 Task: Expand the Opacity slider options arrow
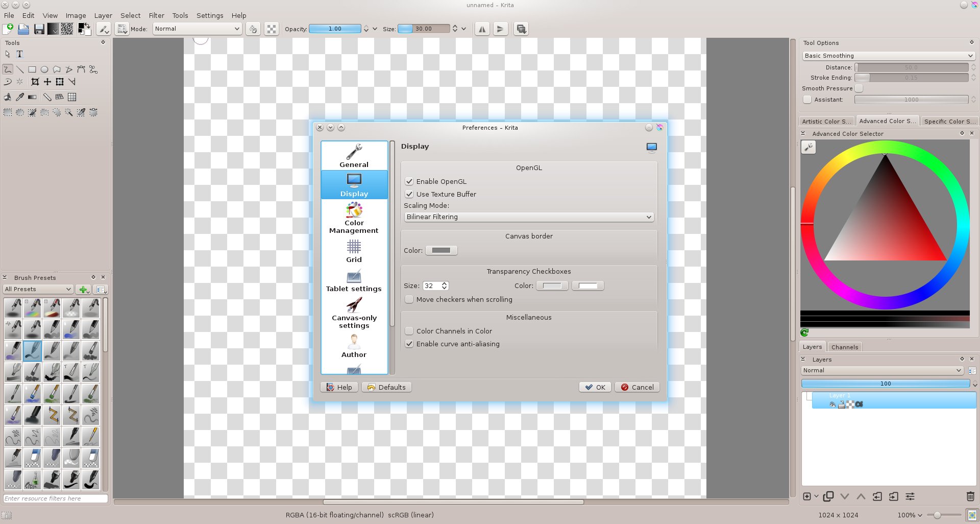[x=375, y=29]
